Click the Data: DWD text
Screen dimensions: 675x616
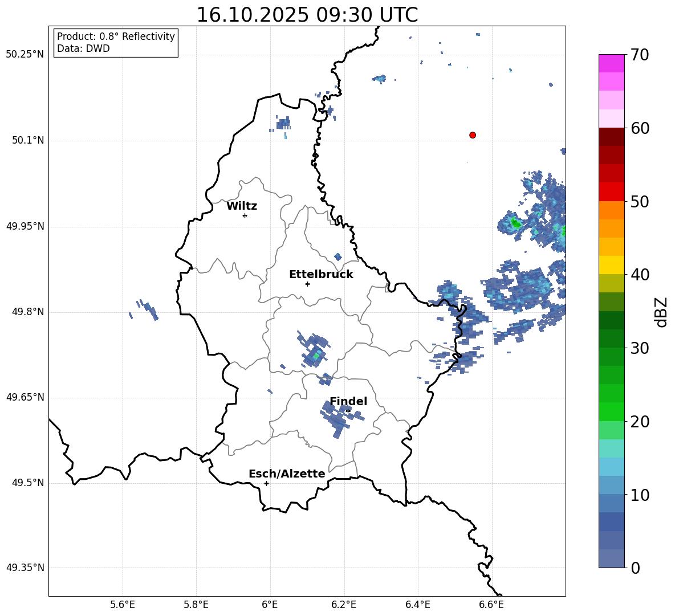[x=83, y=48]
